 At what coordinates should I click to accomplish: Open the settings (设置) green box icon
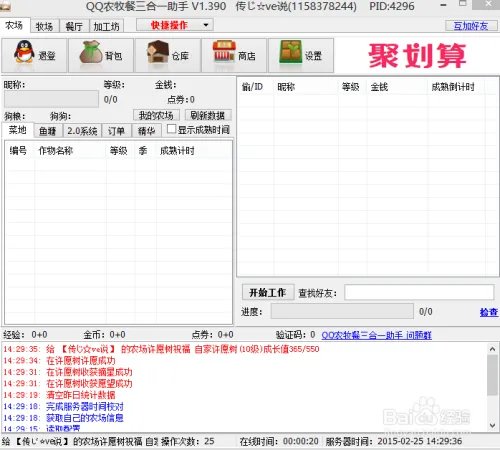tap(301, 55)
